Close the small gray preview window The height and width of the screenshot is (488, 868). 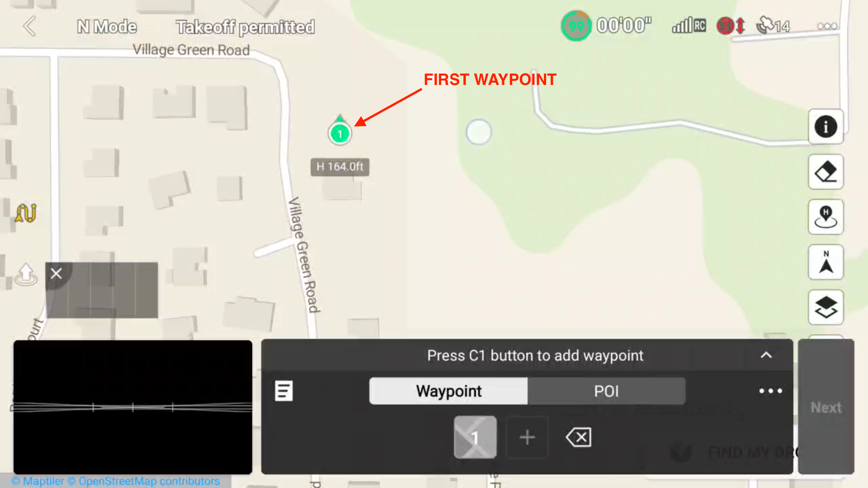pos(56,273)
